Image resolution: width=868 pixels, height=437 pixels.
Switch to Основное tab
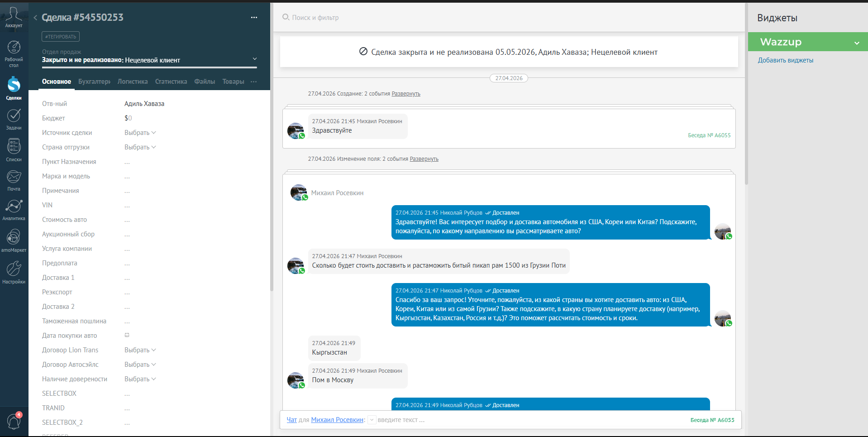pyautogui.click(x=57, y=82)
